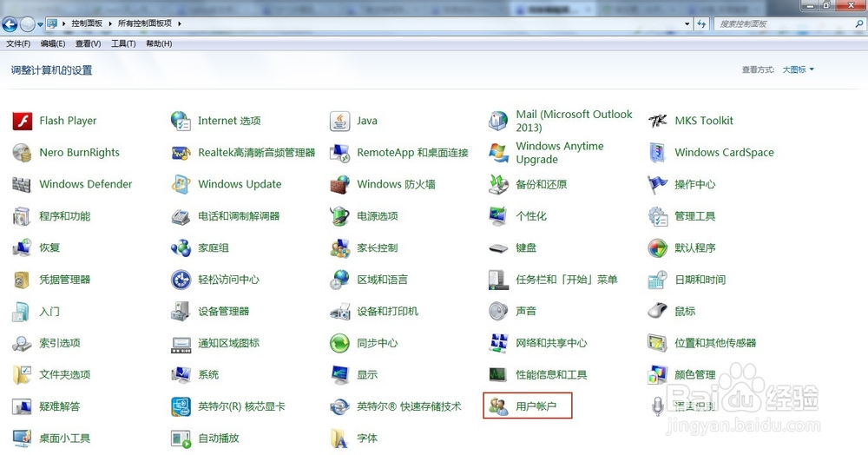Open Mail (Microsoft Outlook 2013) icon
The image size is (868, 455).
coord(498,121)
